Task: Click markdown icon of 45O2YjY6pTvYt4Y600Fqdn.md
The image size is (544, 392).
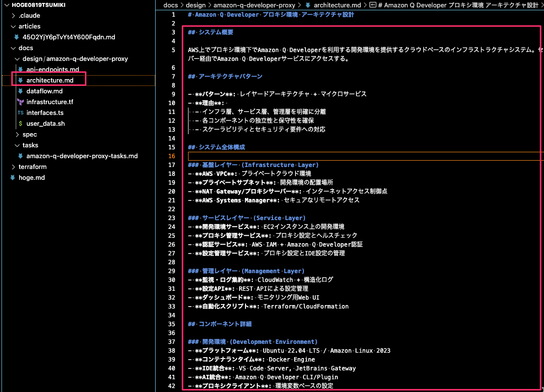Action: pos(16,37)
